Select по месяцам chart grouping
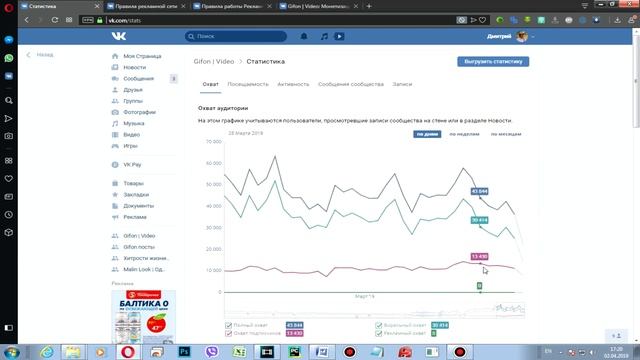The image size is (640, 360). coord(506,134)
